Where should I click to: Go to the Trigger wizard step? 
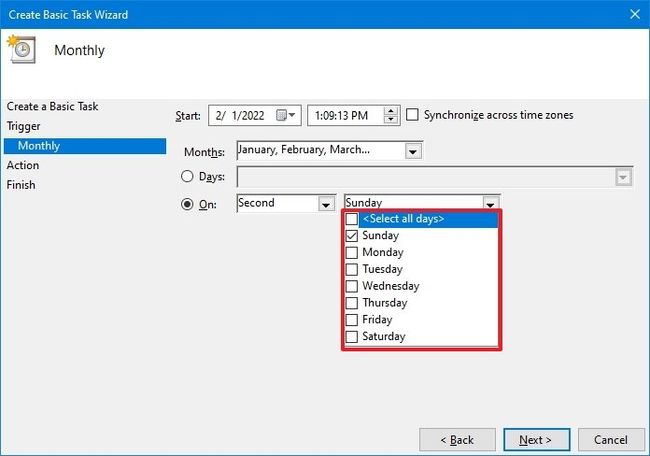click(x=23, y=126)
